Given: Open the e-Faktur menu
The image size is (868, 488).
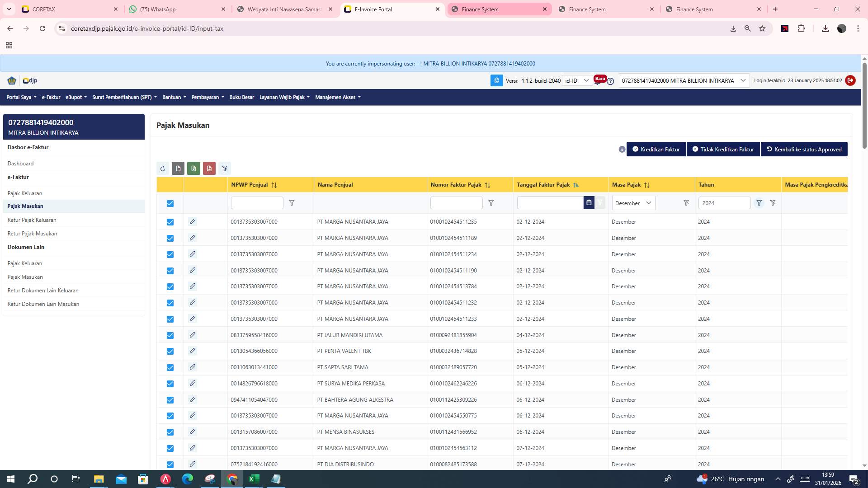Looking at the screenshot, I should click(x=51, y=97).
